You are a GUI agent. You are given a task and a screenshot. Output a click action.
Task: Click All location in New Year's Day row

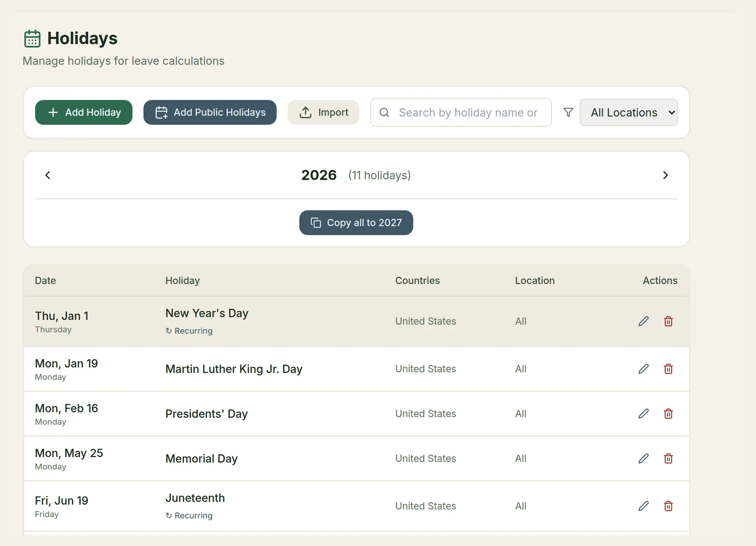pos(521,321)
